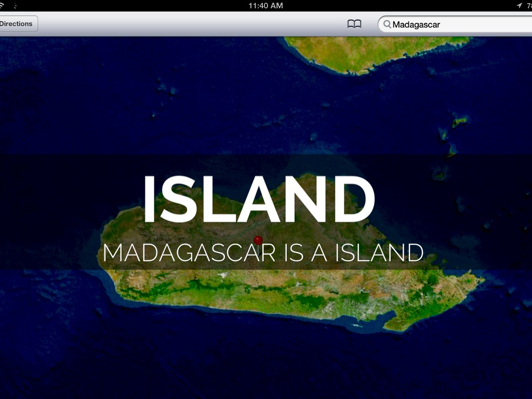Open the bookmarks book icon
Viewport: 532px width, 399px height.
tap(354, 24)
